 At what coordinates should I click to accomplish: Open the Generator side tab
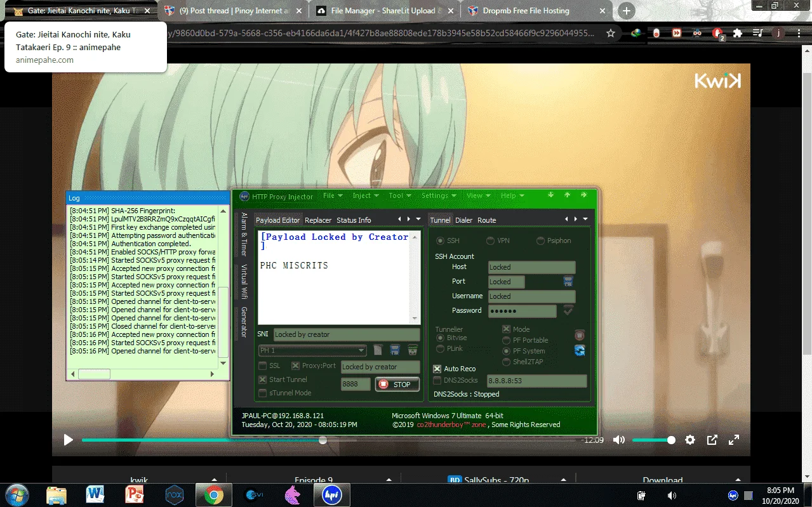point(244,322)
